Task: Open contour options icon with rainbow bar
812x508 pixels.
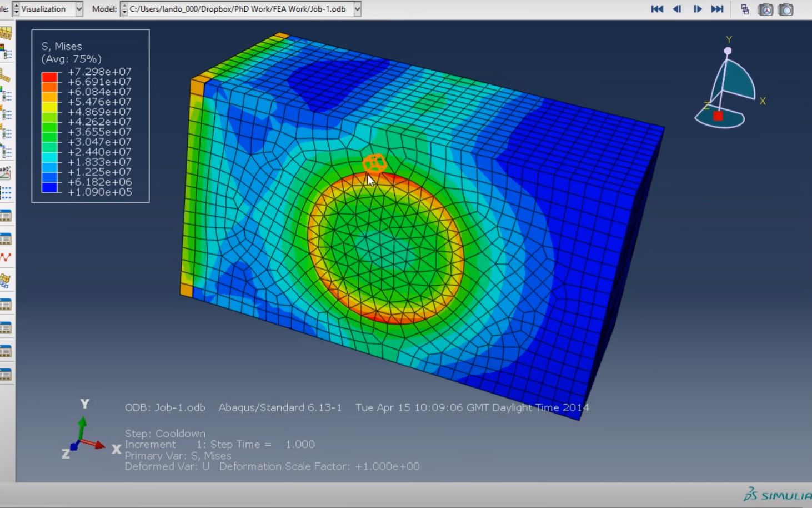Action: (x=6, y=52)
